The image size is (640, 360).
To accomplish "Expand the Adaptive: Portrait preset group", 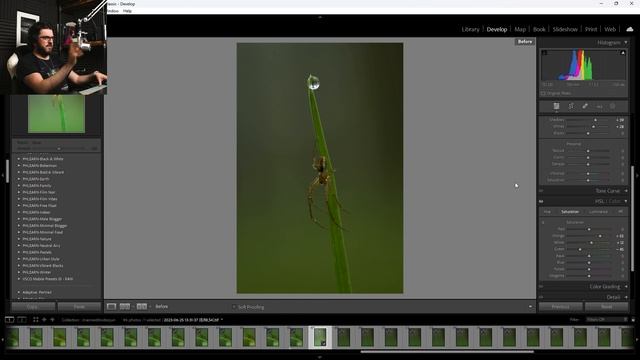I will coord(19,292).
